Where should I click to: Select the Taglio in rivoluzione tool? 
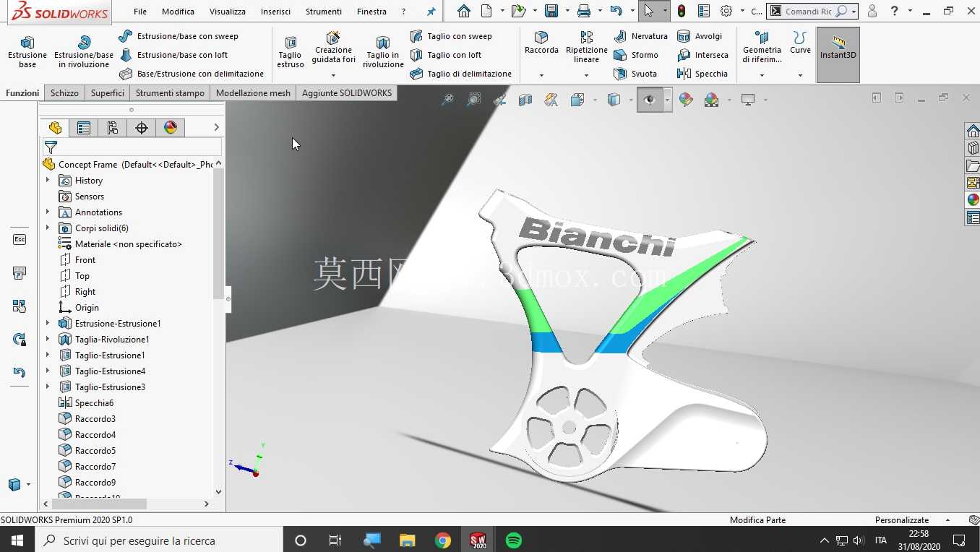383,52
